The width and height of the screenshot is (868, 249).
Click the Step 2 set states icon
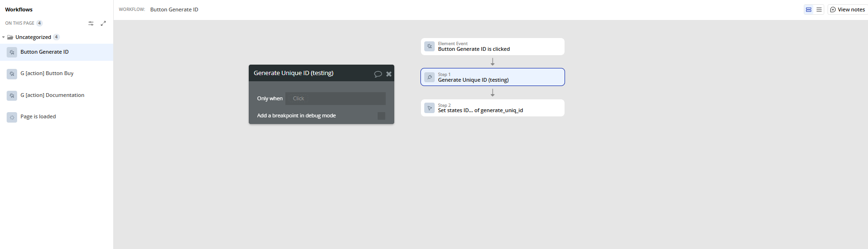[x=429, y=108]
